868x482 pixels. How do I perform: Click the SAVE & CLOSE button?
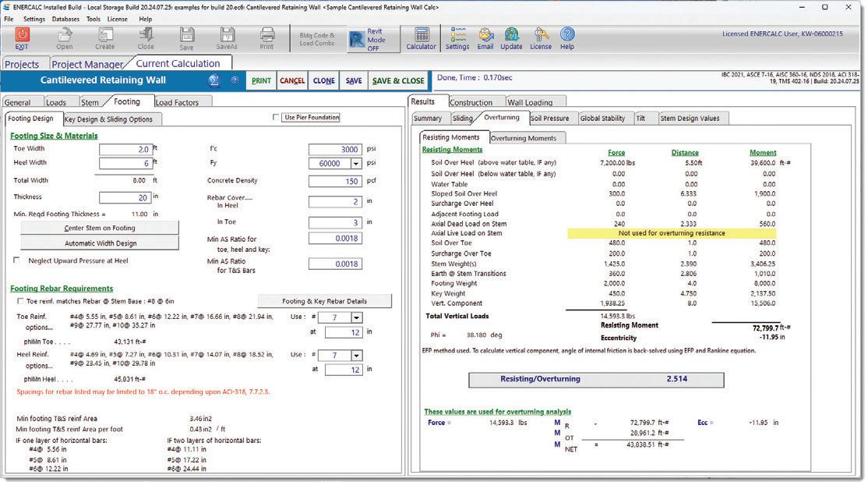click(x=398, y=81)
